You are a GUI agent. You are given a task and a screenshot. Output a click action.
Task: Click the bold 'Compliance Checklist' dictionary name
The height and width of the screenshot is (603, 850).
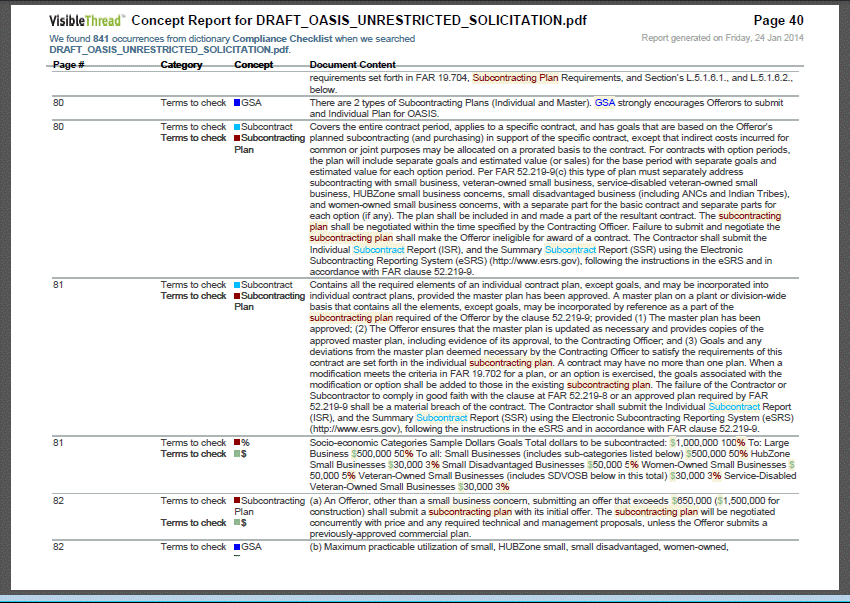click(x=282, y=39)
